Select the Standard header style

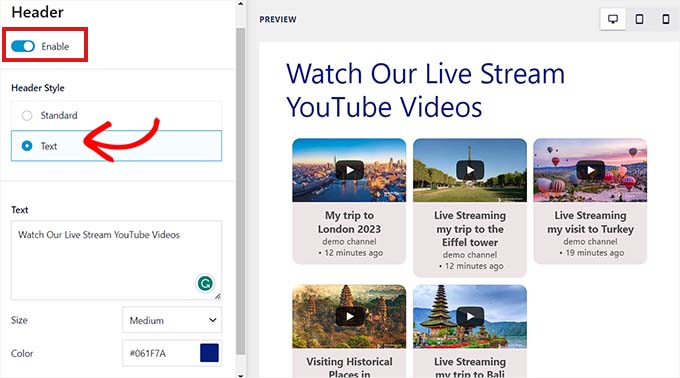[116, 115]
